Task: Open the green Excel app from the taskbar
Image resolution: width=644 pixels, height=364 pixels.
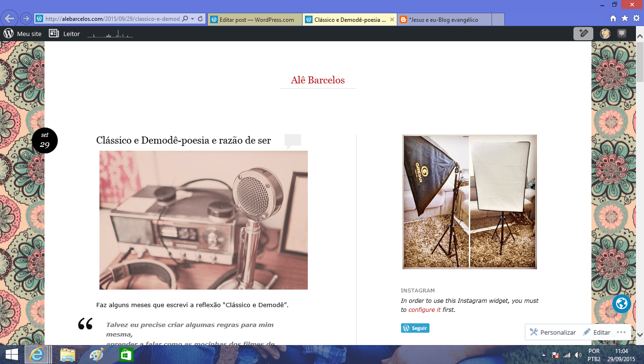Action: (125, 355)
